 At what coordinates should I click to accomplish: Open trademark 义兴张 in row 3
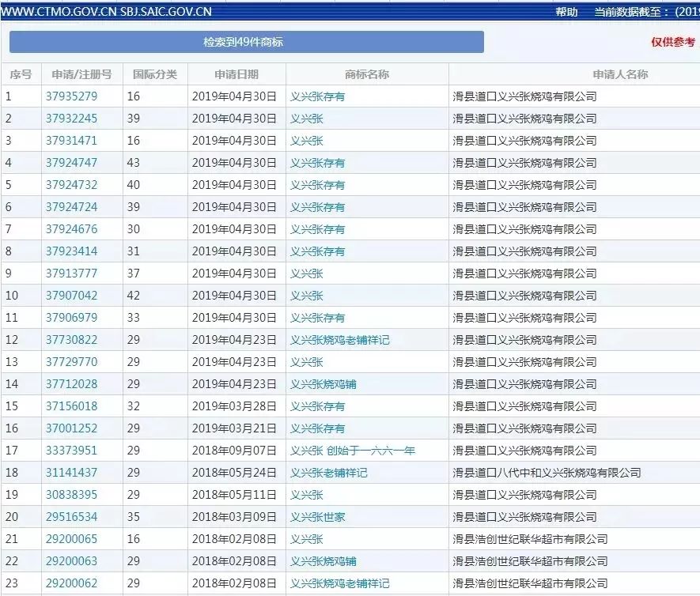point(306,141)
